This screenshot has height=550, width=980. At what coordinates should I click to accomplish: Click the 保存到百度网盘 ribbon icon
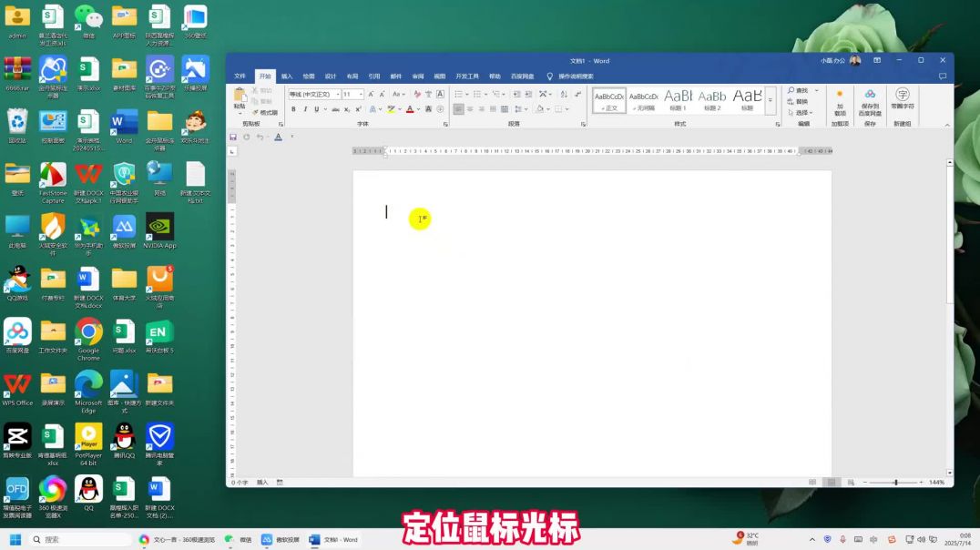coord(871,102)
